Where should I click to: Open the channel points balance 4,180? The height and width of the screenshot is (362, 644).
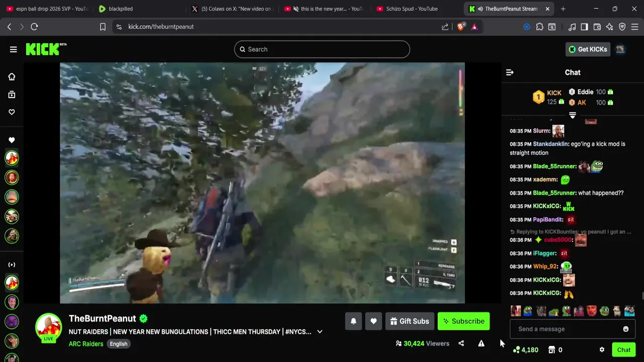tap(525, 350)
